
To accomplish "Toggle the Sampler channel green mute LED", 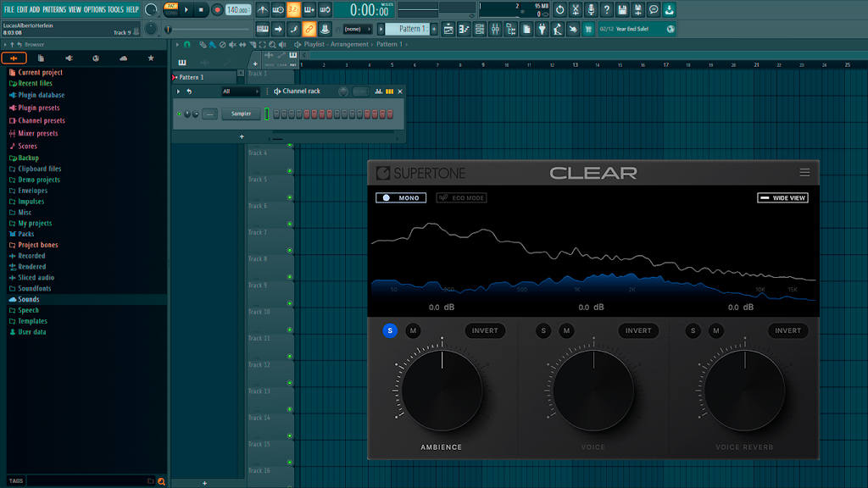I will (180, 114).
